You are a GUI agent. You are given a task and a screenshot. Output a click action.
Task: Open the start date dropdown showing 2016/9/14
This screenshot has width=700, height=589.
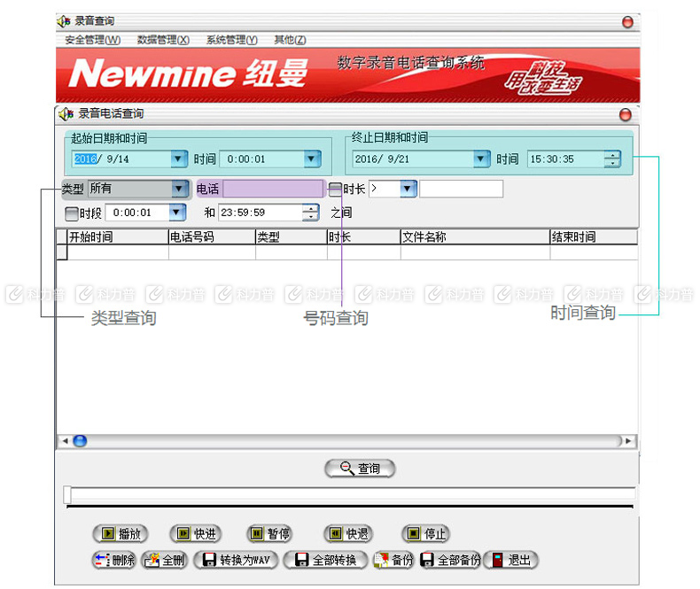179,159
